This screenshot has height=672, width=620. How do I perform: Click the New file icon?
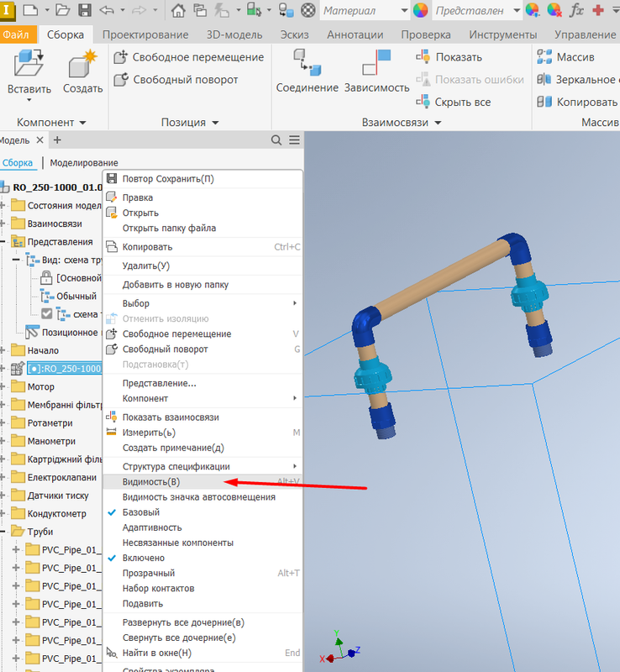30,10
